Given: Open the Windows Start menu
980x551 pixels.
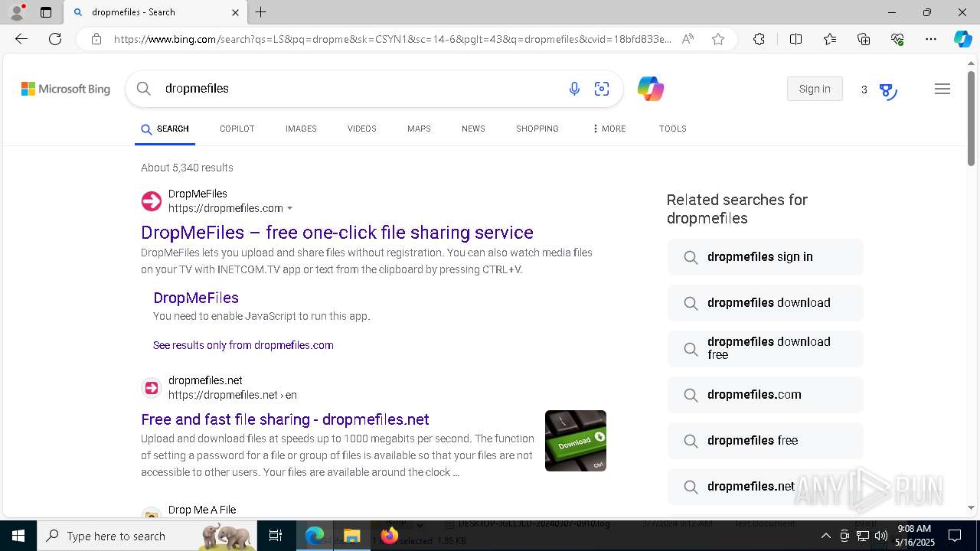Looking at the screenshot, I should tap(18, 536).
